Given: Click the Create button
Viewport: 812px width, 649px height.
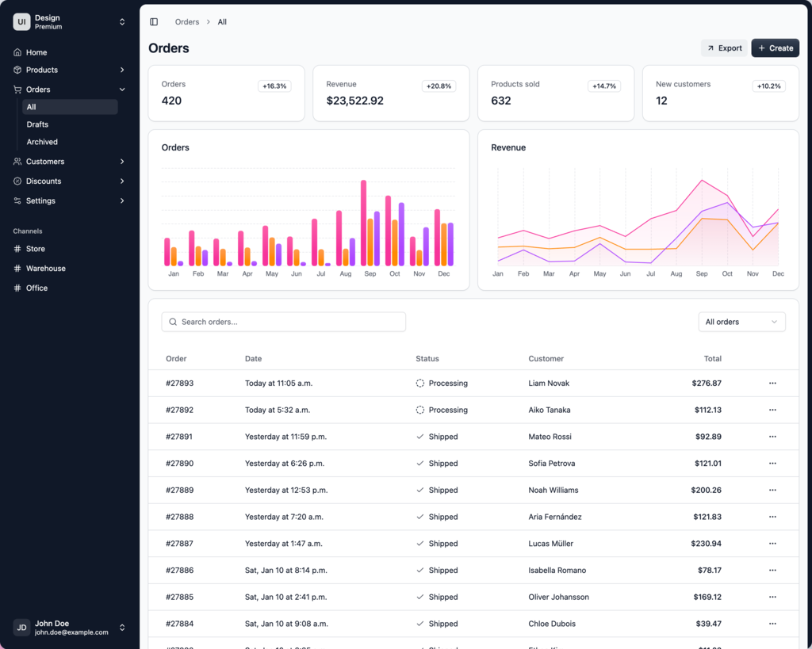Looking at the screenshot, I should pyautogui.click(x=775, y=48).
